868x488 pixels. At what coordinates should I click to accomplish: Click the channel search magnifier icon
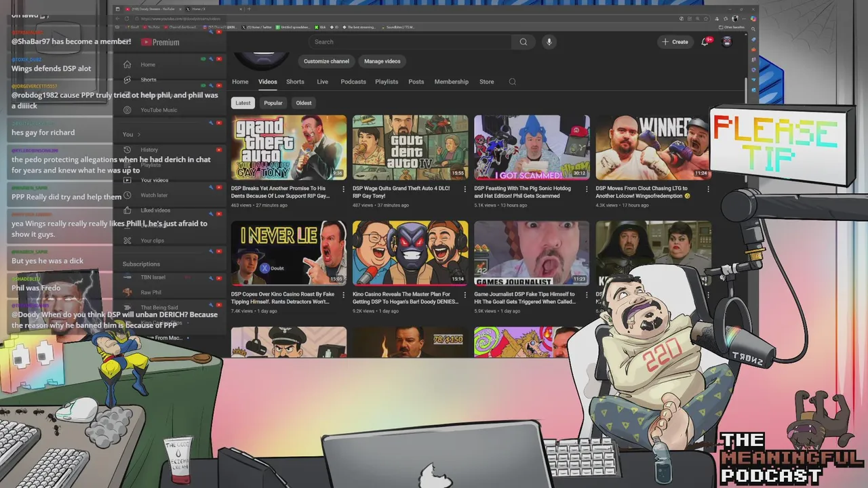(513, 81)
